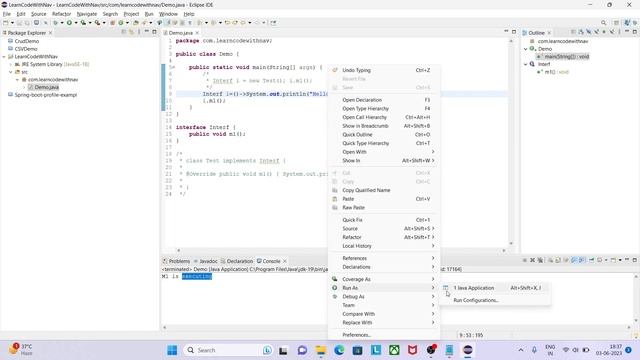
Task: Select Open Declaration from context menu
Action: click(384, 100)
